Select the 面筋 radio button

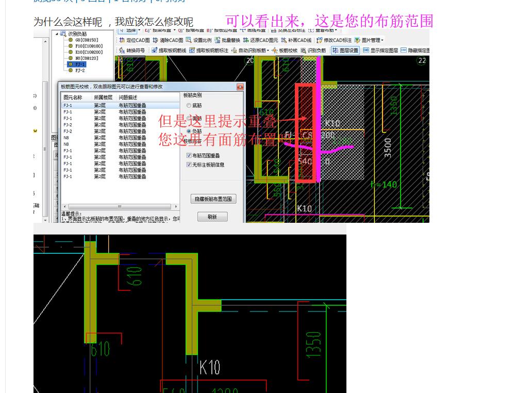pyautogui.click(x=189, y=119)
